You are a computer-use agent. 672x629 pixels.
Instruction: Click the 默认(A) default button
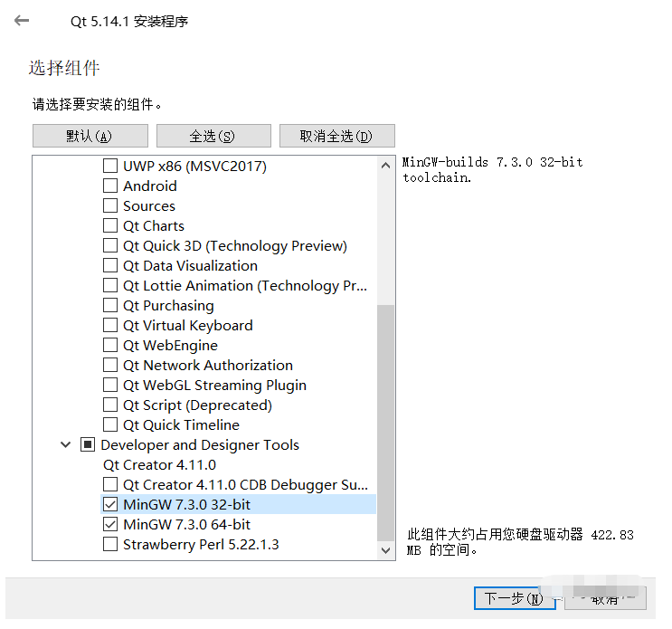(90, 136)
